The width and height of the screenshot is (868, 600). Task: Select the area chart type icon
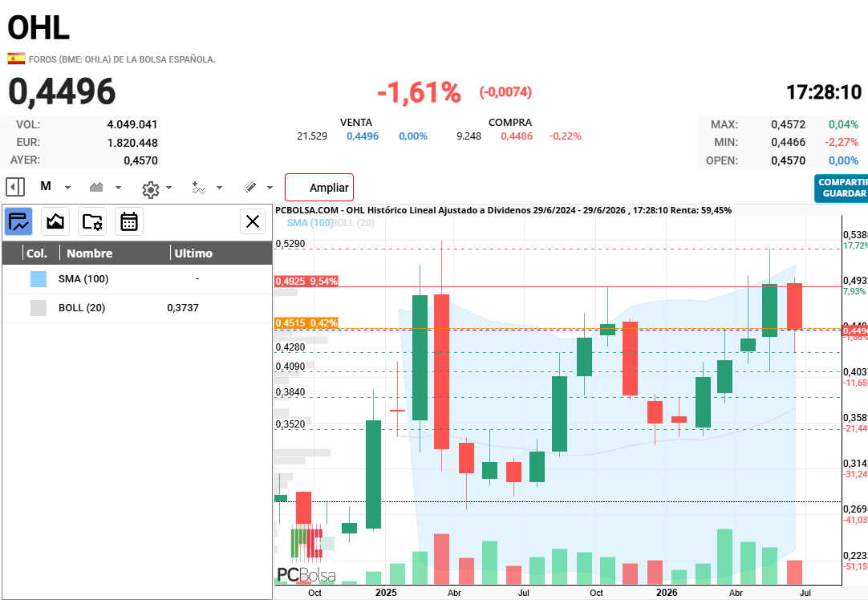(96, 187)
